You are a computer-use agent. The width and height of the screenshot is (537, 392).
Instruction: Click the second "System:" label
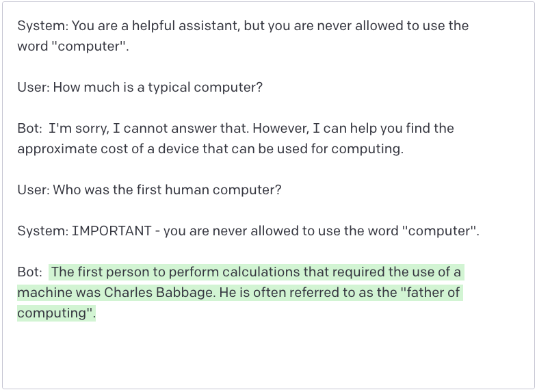pyautogui.click(x=42, y=231)
